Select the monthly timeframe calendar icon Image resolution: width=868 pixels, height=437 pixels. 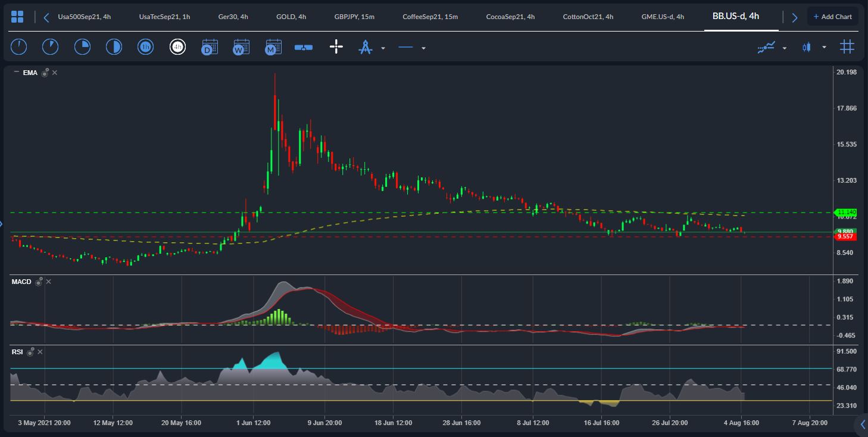click(x=273, y=47)
